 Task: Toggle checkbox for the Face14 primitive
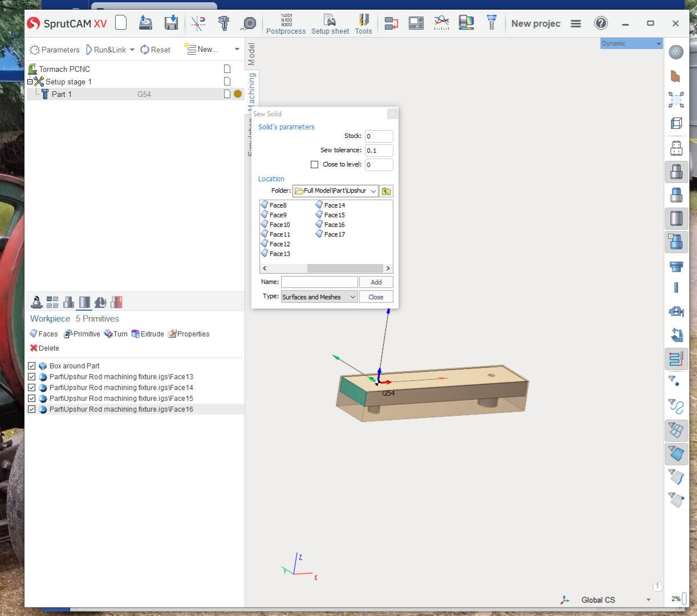(x=32, y=388)
